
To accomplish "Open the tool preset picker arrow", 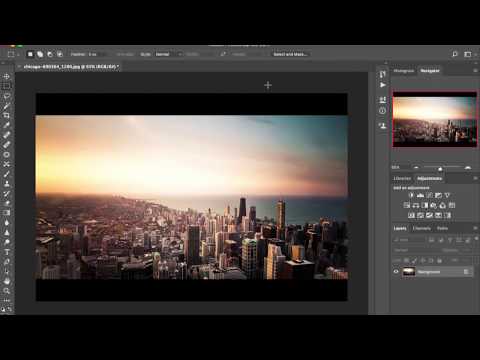I will tap(18, 54).
